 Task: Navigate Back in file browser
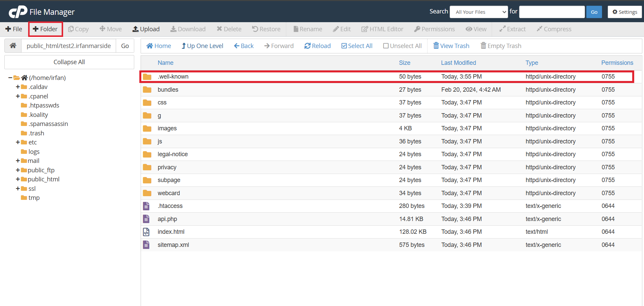pyautogui.click(x=244, y=46)
